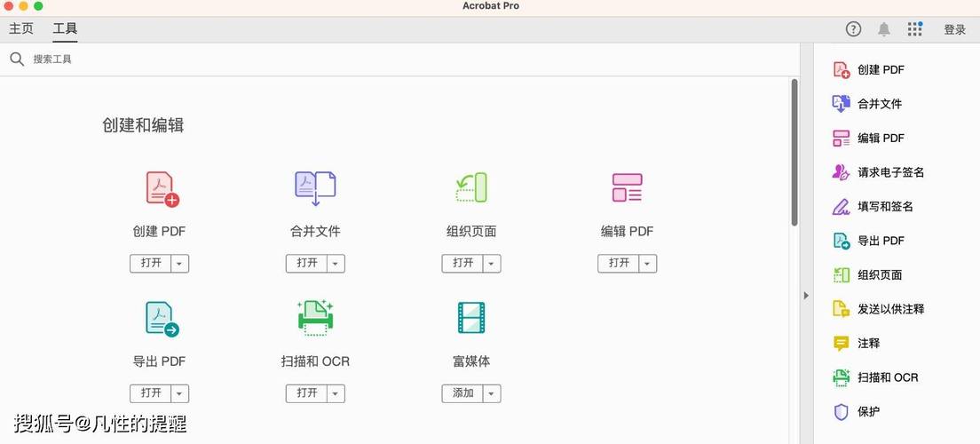Select 保护 shield icon in right sidebar
Viewport: 980px width, 444px height.
coord(842,411)
